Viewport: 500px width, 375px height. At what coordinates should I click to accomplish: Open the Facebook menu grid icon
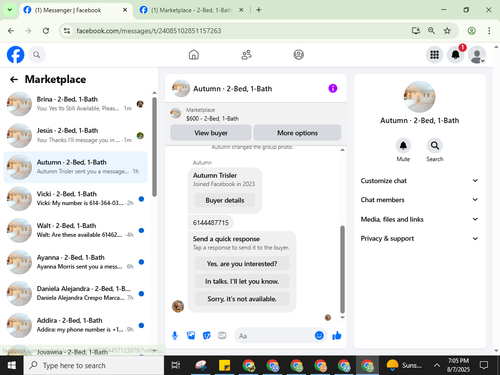coord(434,55)
